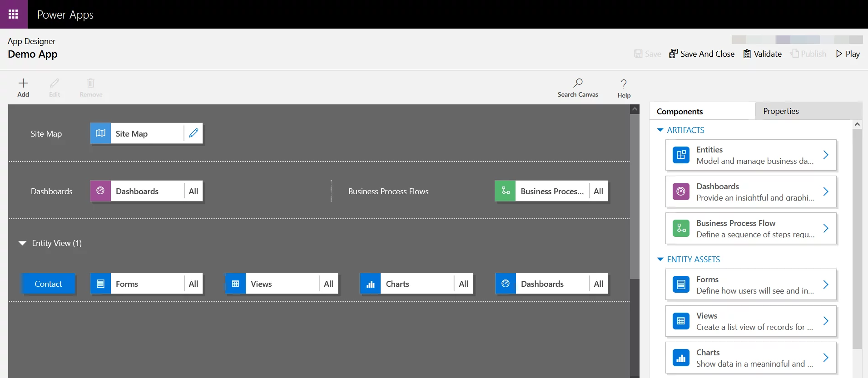Click the Add plus icon
The width and height of the screenshot is (868, 378).
[23, 83]
